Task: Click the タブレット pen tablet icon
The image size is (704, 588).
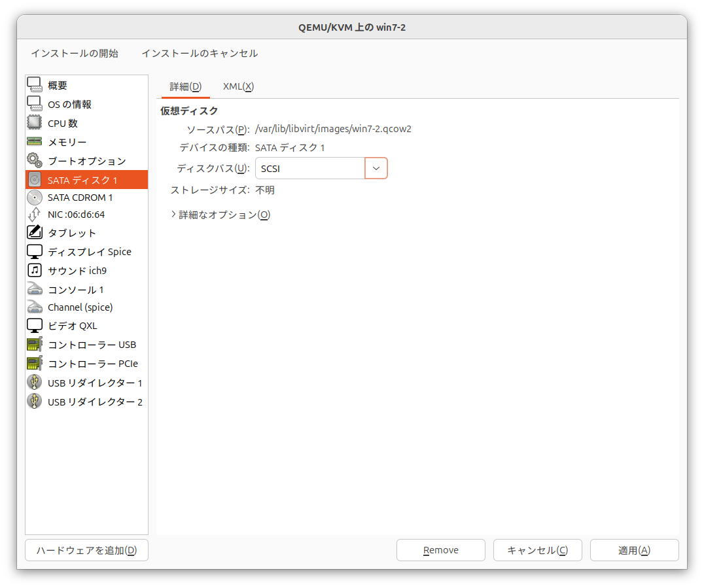Action: tap(35, 232)
